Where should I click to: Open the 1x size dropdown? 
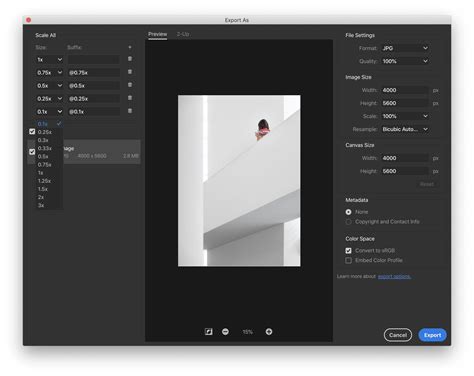49,60
